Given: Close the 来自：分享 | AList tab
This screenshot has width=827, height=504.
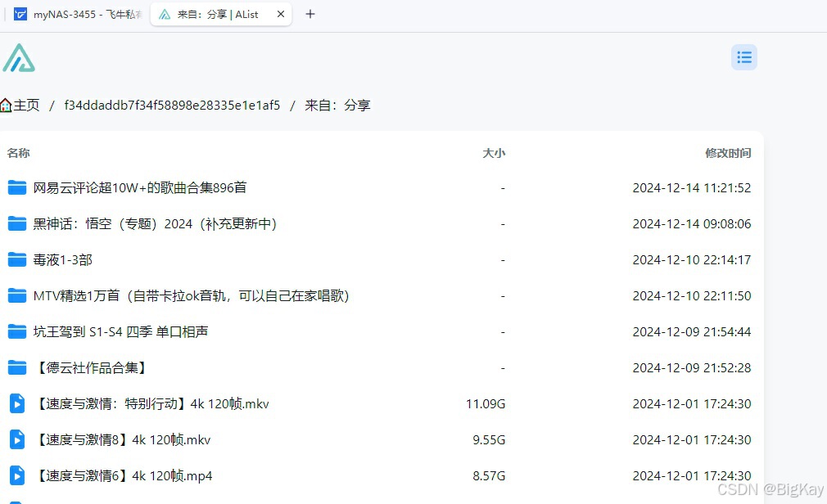Looking at the screenshot, I should (281, 14).
